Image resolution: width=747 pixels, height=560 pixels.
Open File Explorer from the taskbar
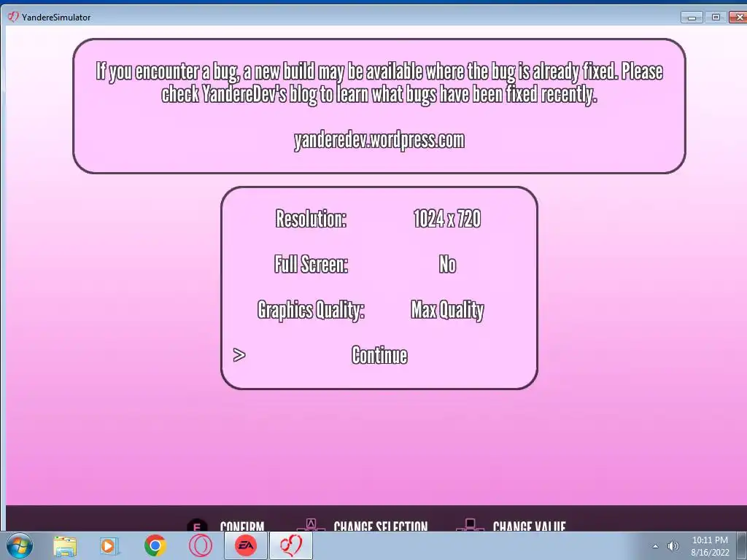[x=65, y=546]
